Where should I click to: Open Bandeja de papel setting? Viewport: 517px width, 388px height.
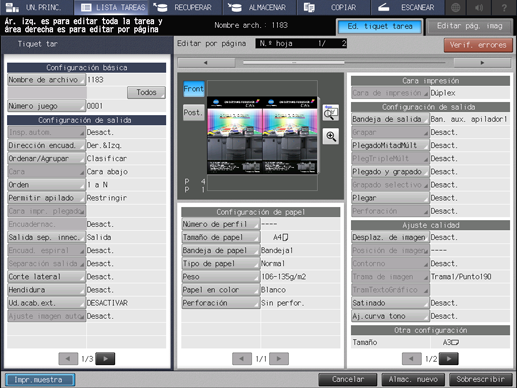click(221, 251)
